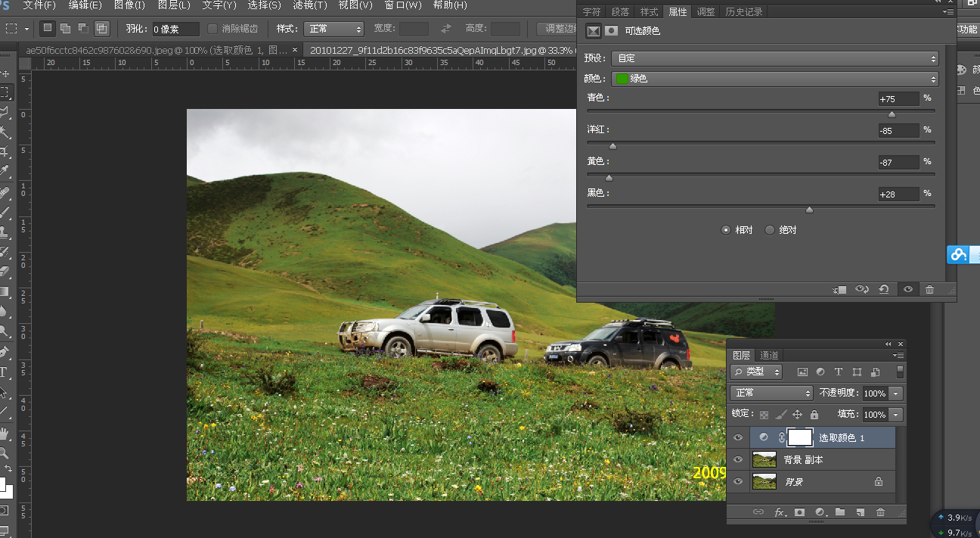Open layer blend mode dropdown 正常
Viewport: 980px width, 538px height.
(x=771, y=393)
